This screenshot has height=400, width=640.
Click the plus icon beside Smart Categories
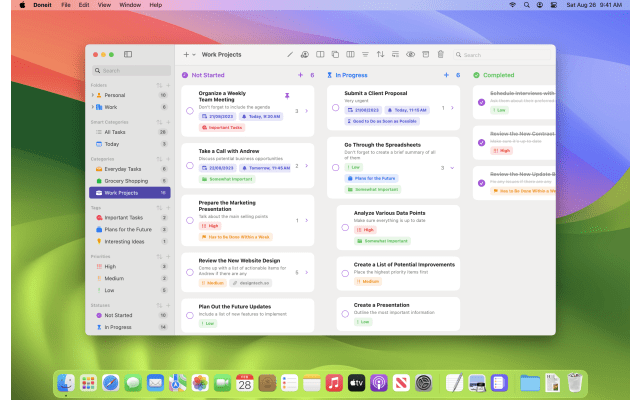168,122
